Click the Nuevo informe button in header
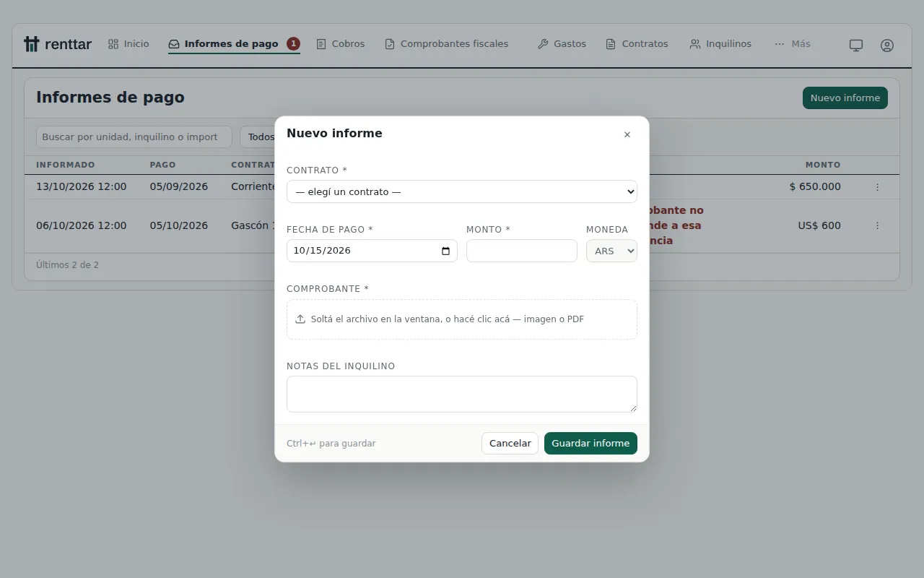The width and height of the screenshot is (924, 578). coord(845,98)
